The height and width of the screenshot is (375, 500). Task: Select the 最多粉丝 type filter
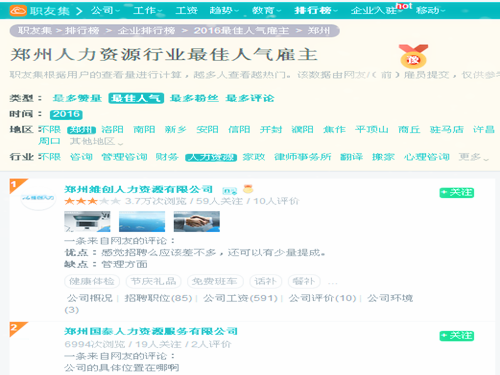click(194, 98)
